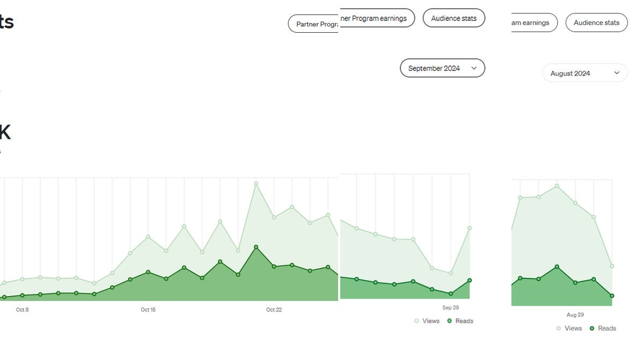Select the highest Views peak near Oct 22

(x=256, y=183)
